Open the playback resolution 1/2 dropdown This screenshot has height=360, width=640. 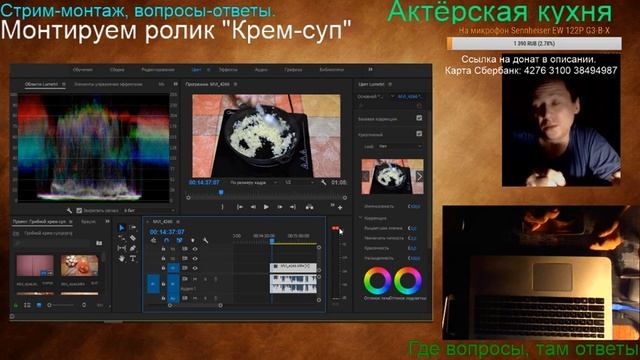pos(300,182)
